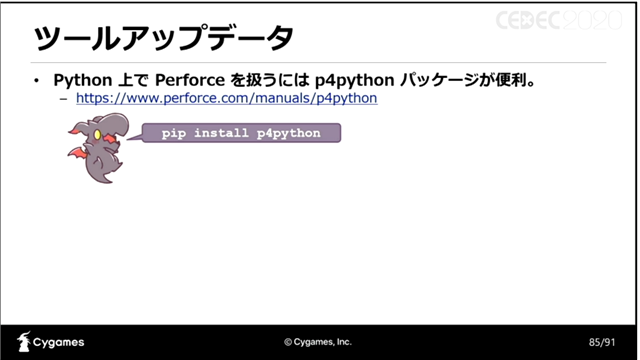Click the CEDEC watermark logo
Screen dimensions: 640x360
click(559, 20)
